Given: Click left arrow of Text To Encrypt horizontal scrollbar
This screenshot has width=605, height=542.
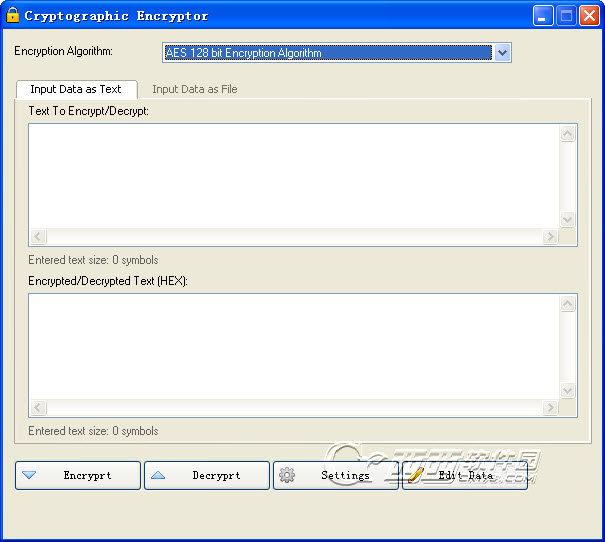Looking at the screenshot, I should click(x=38, y=236).
